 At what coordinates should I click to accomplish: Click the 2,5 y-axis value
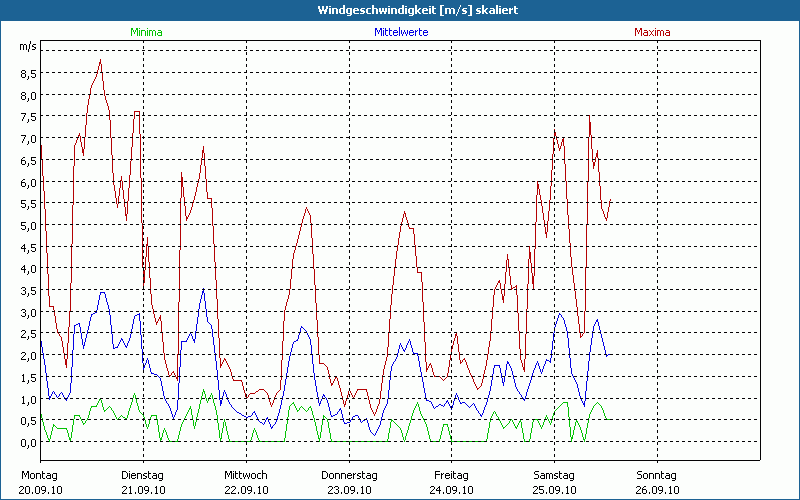(x=29, y=334)
